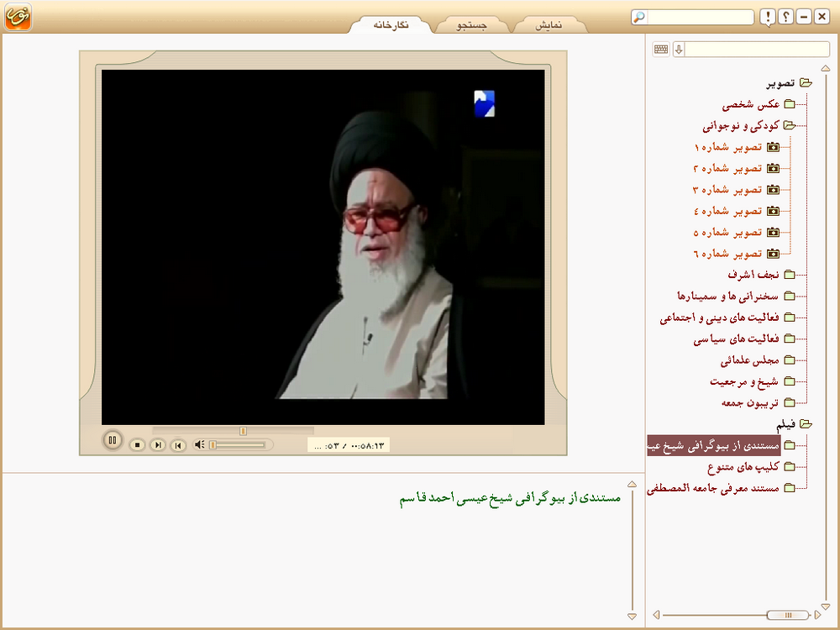Open the exclamation info button
This screenshot has width=840, height=630.
(768, 17)
